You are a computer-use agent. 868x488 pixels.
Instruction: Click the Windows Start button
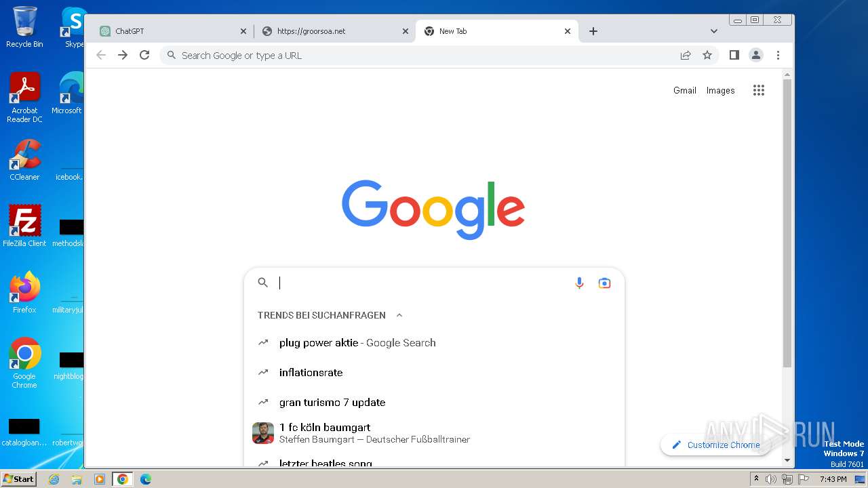click(x=19, y=479)
